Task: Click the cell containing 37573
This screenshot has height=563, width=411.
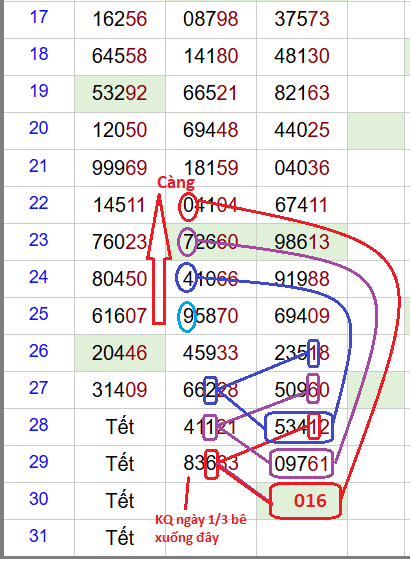Action: [302, 19]
